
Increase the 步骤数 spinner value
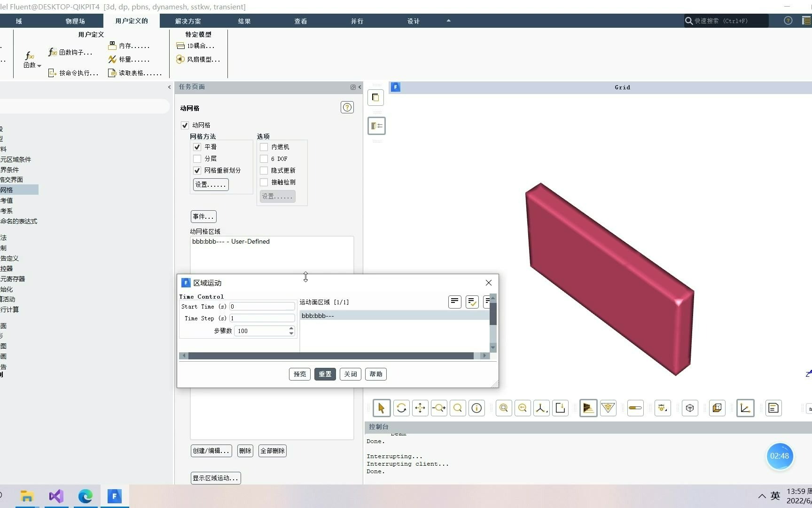click(291, 328)
